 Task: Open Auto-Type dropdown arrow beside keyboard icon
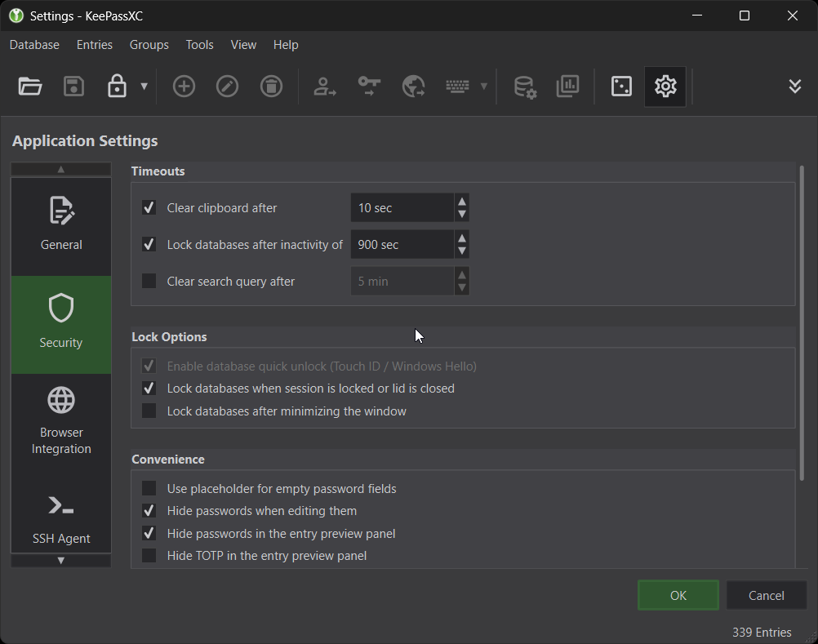coord(483,86)
